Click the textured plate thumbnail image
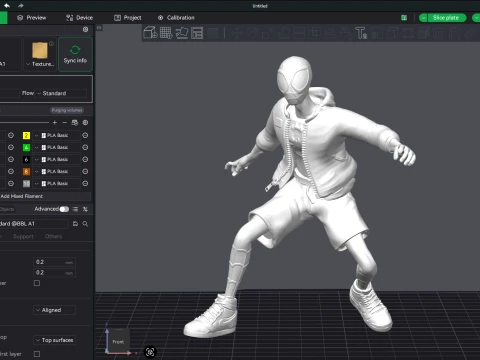Image resolution: width=480 pixels, height=360 pixels. pos(40,50)
